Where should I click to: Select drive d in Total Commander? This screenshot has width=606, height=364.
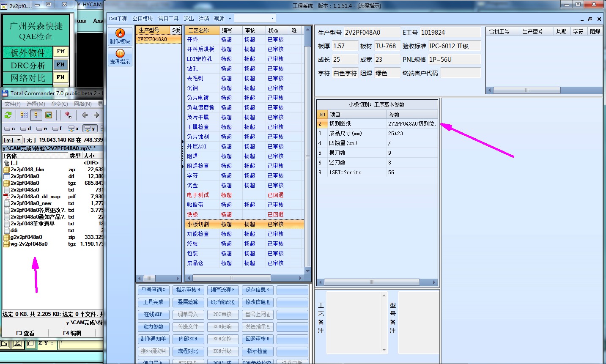(x=26, y=129)
